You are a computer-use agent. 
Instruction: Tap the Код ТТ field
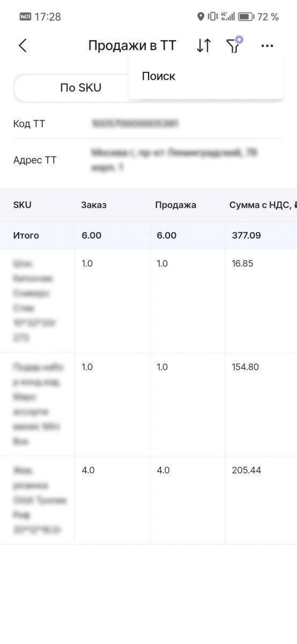coord(148,124)
